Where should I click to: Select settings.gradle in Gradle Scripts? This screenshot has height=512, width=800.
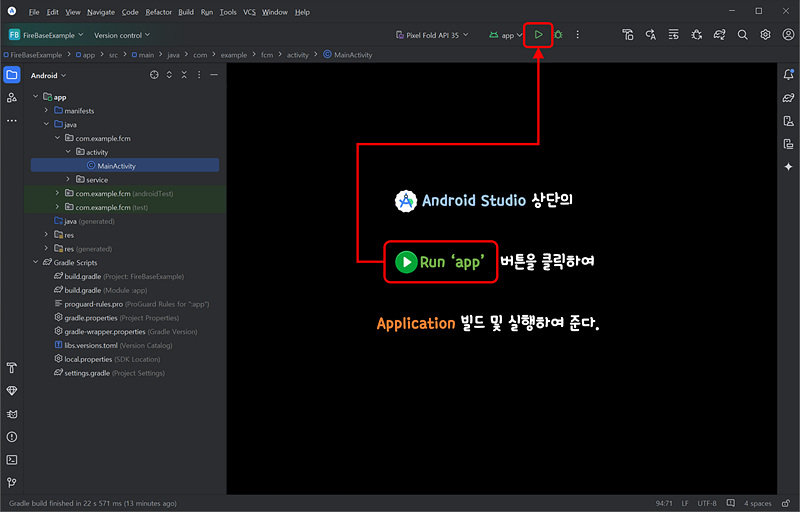pyautogui.click(x=109, y=373)
